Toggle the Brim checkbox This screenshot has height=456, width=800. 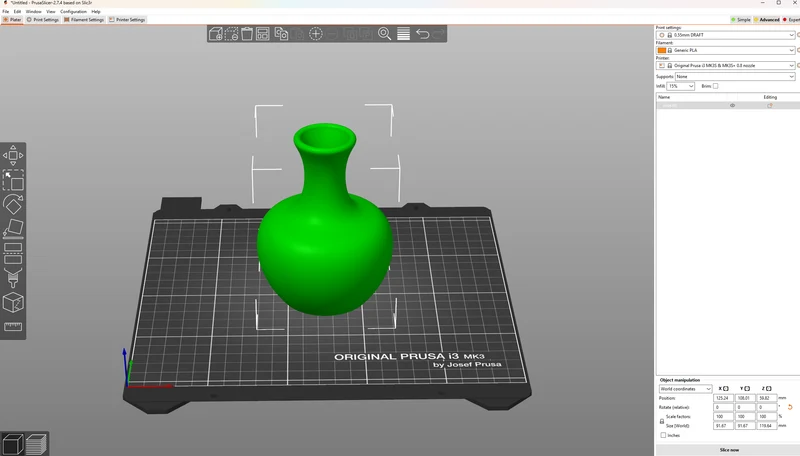click(x=715, y=86)
